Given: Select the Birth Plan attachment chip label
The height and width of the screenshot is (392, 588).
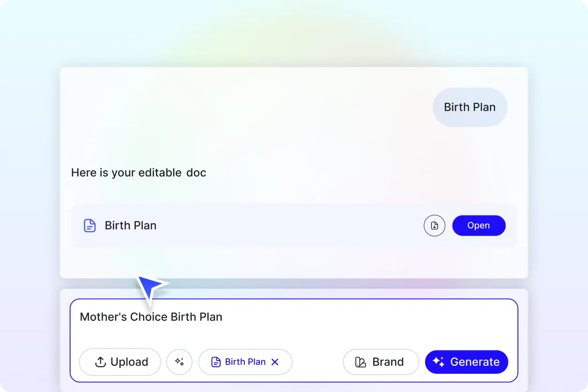Looking at the screenshot, I should pyautogui.click(x=245, y=362).
